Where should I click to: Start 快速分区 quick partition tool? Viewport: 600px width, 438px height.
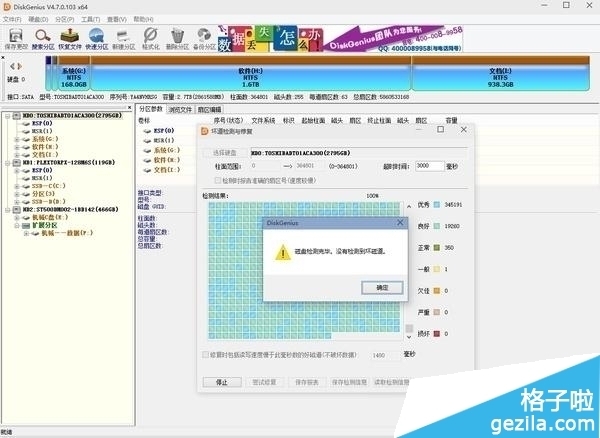pyautogui.click(x=96, y=39)
